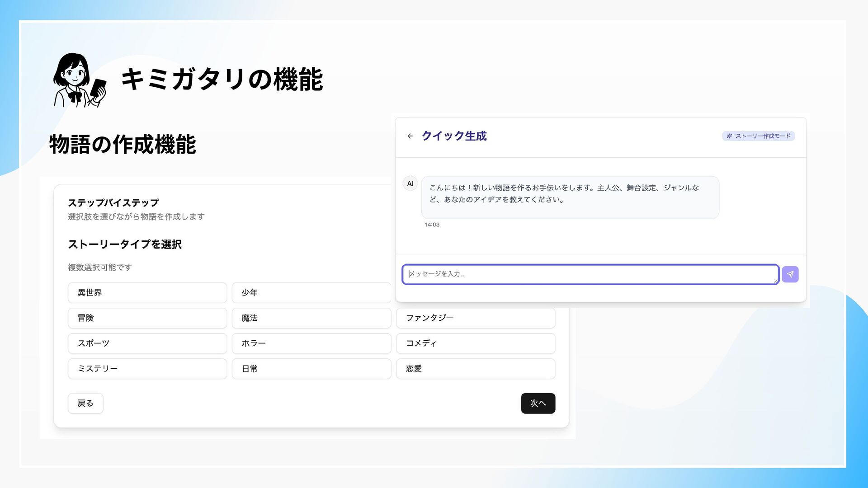Click the back arrow beside クイック生成

(410, 136)
